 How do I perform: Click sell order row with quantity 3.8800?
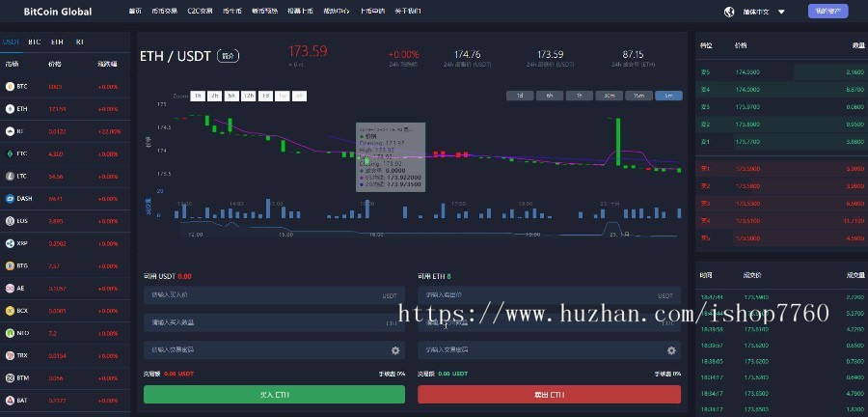tap(781, 142)
